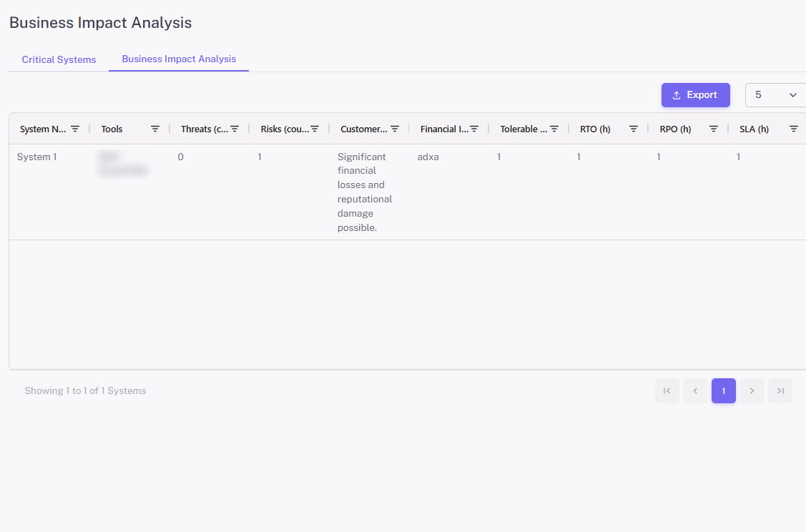The height and width of the screenshot is (532, 806).
Task: Go to the previous page arrow
Action: [695, 391]
